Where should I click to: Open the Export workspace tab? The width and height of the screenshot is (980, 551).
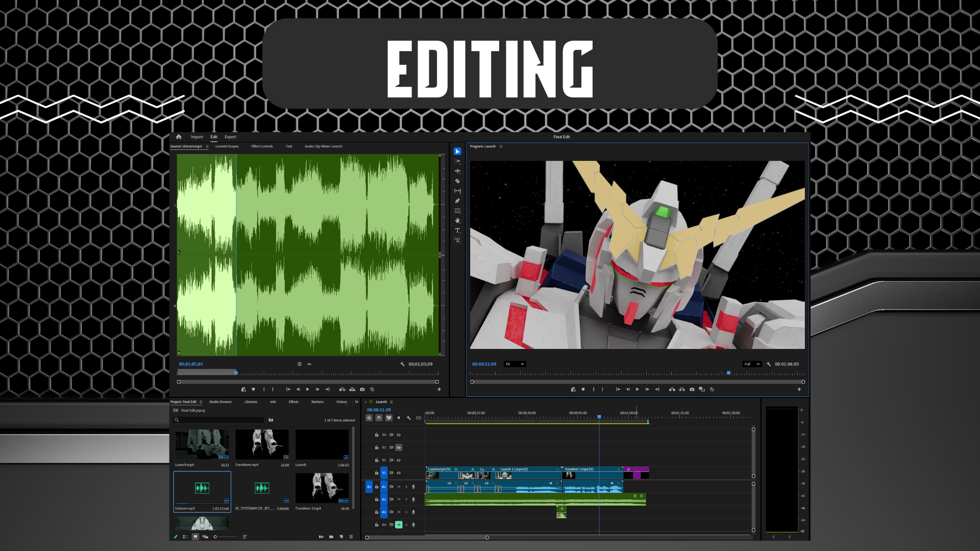[230, 137]
